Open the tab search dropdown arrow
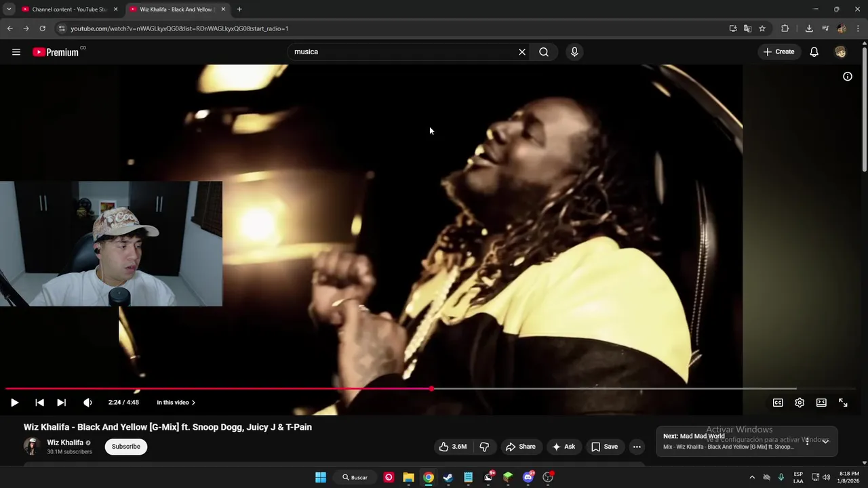 9,9
